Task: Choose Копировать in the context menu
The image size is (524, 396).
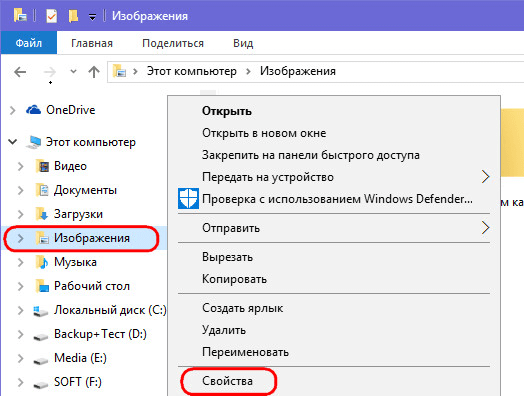Action: [x=334, y=279]
